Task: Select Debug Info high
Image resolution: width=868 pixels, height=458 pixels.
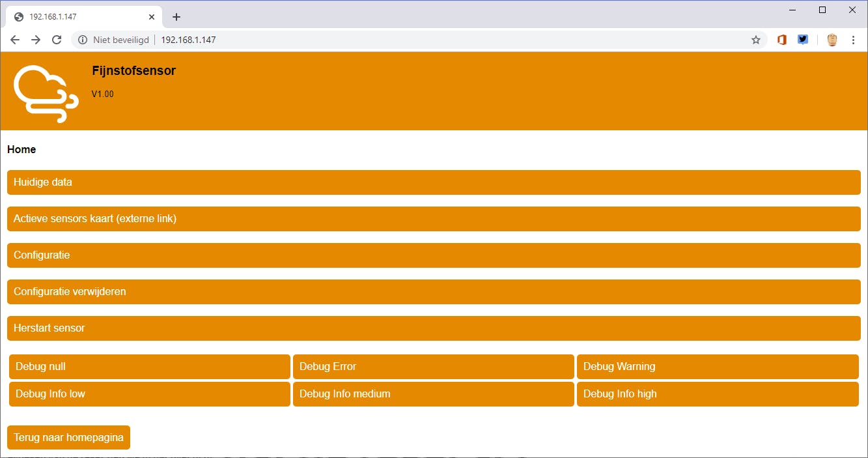Action: (718, 394)
